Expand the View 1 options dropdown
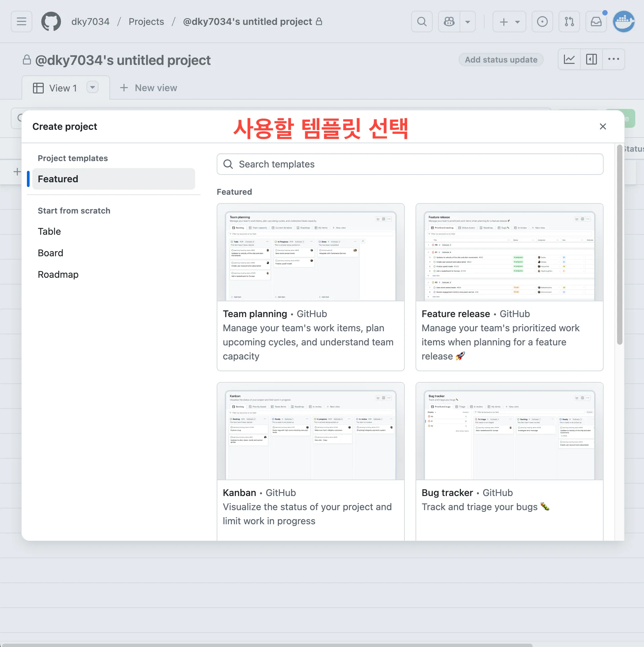 point(93,87)
